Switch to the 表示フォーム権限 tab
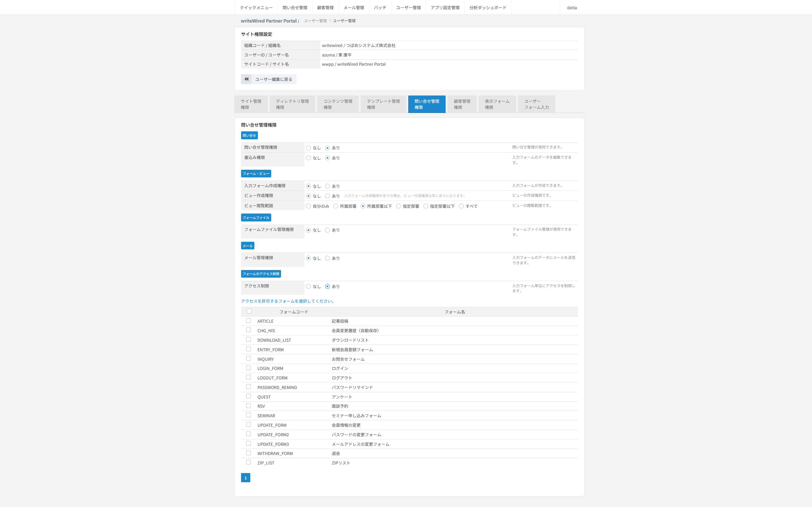Image resolution: width=812 pixels, height=507 pixels. 497,104
